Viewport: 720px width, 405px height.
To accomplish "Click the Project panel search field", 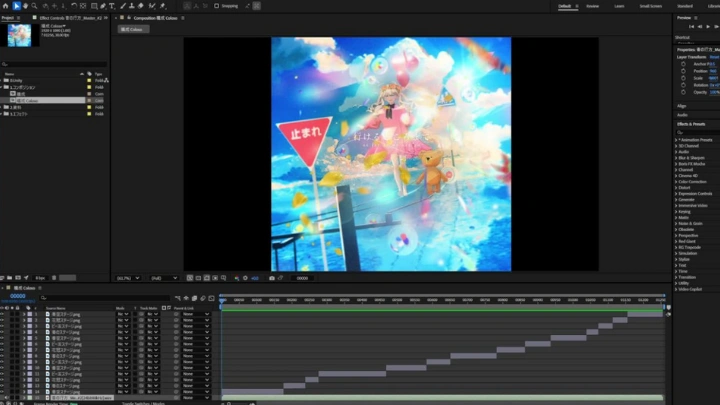I will [x=54, y=64].
